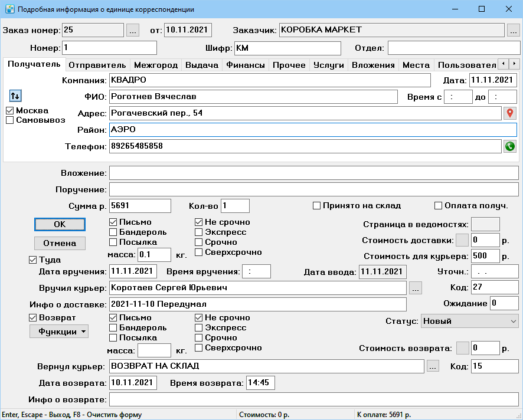Screen dimensions: 523x420
Task: Toggle the Возврат checkbox
Action: (x=32, y=318)
